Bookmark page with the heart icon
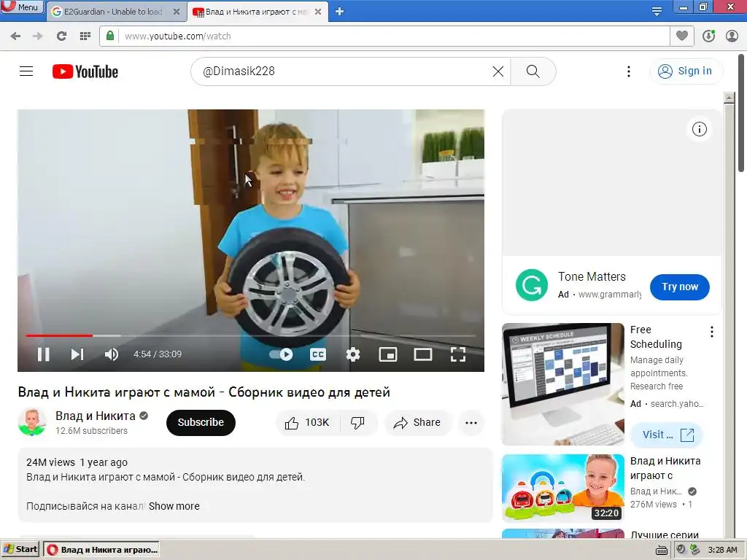Screen dimensions: 747x560 (x=682, y=36)
